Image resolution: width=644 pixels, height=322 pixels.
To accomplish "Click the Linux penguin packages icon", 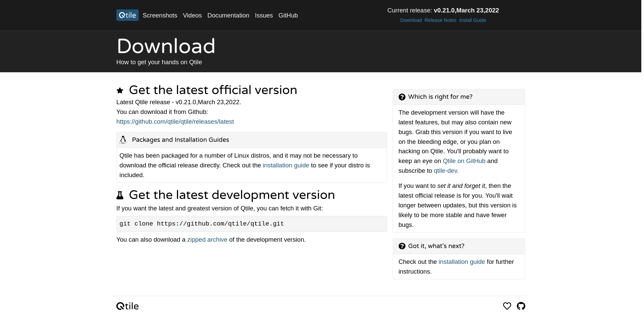I will point(123,140).
